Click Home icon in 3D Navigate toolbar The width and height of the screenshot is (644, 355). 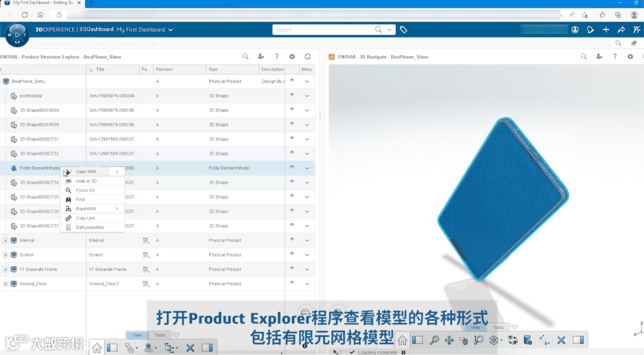402,340
